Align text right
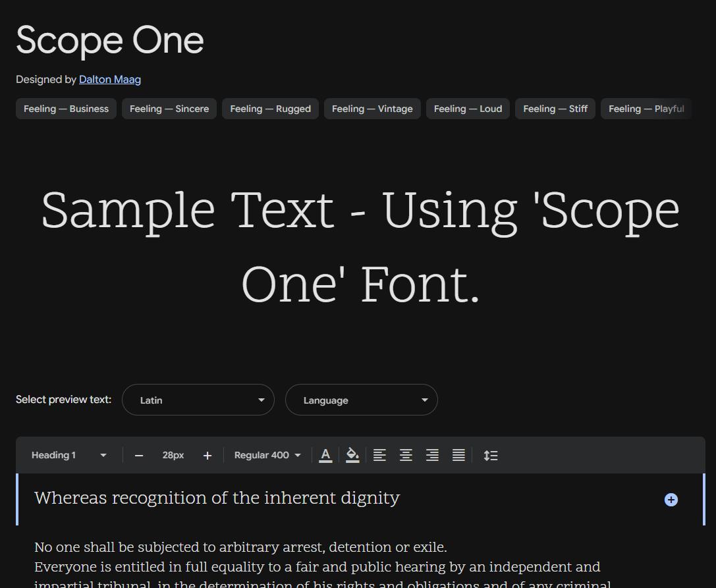716x588 pixels. click(432, 455)
